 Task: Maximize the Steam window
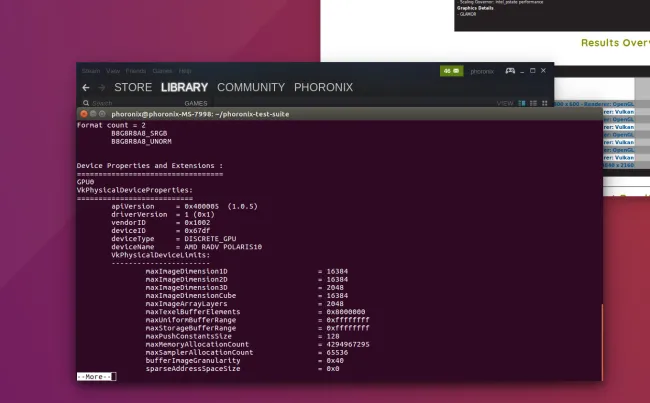533,71
